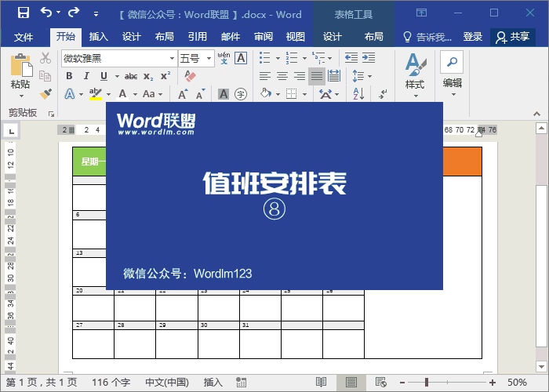Open the line spacing button
The height and width of the screenshot is (392, 549).
click(x=358, y=76)
